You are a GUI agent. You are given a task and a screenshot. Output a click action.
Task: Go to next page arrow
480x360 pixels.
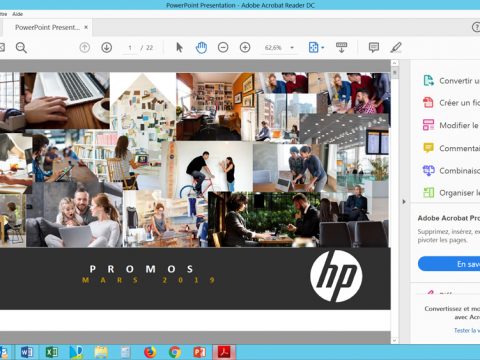pos(107,48)
